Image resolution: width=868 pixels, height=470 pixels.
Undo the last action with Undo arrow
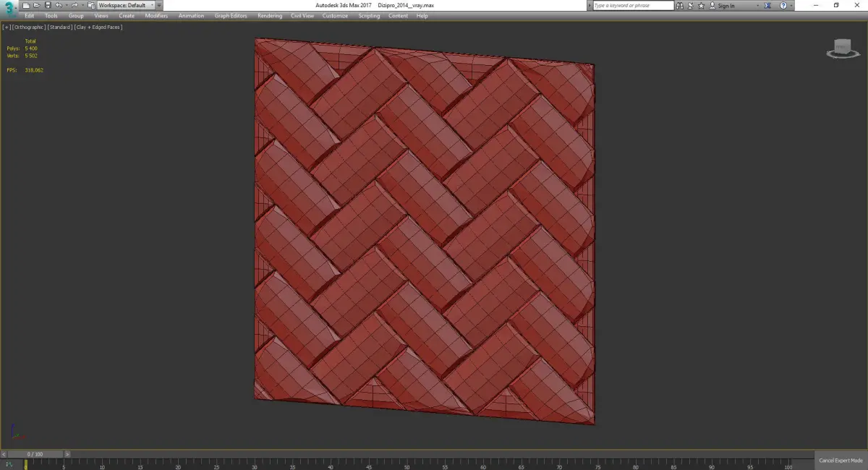coord(59,5)
